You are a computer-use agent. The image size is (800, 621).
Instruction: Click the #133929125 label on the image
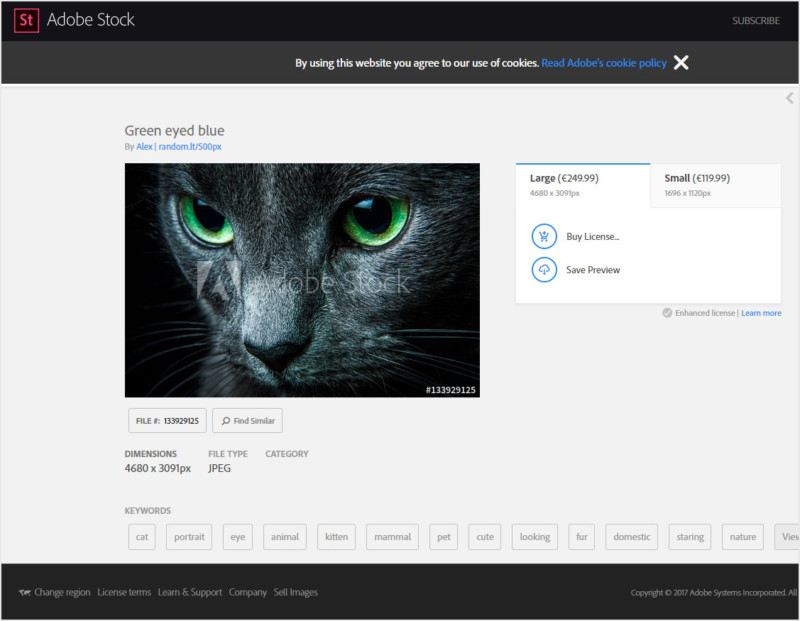[x=451, y=390]
